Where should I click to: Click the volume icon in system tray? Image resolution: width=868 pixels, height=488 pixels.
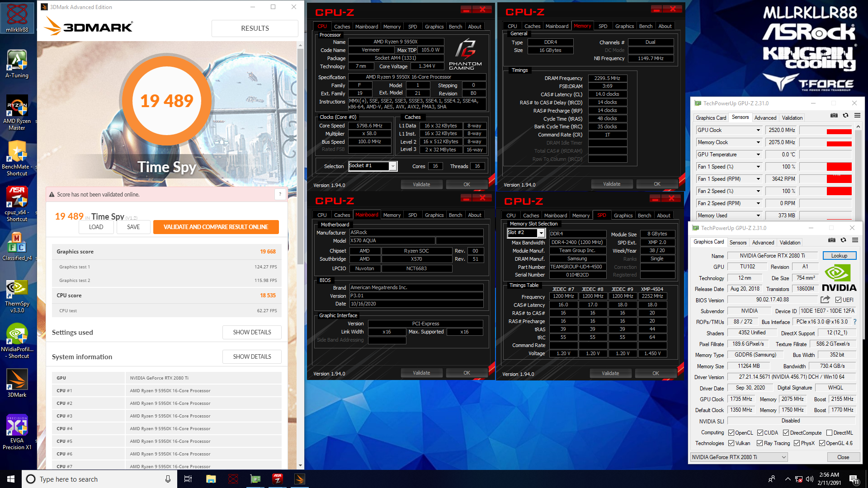(810, 479)
